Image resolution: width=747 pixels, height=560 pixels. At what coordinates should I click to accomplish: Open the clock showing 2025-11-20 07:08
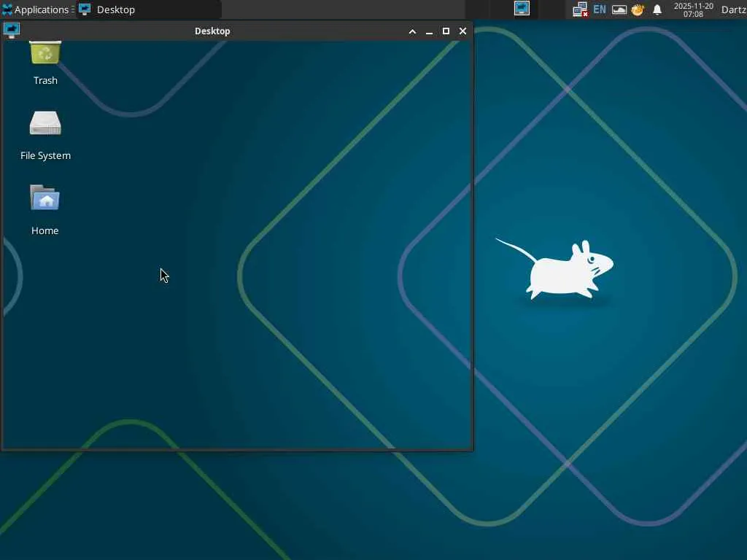[693, 10]
